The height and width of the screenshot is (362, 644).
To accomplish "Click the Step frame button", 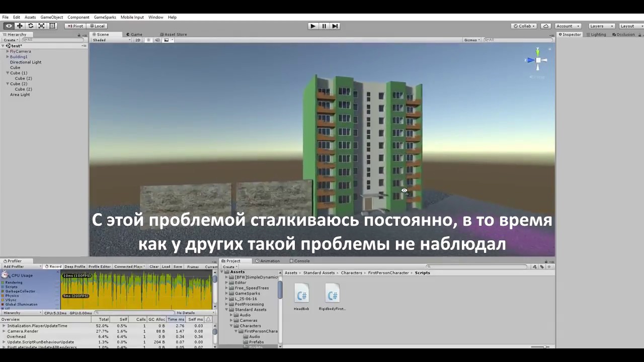I will pos(335,26).
